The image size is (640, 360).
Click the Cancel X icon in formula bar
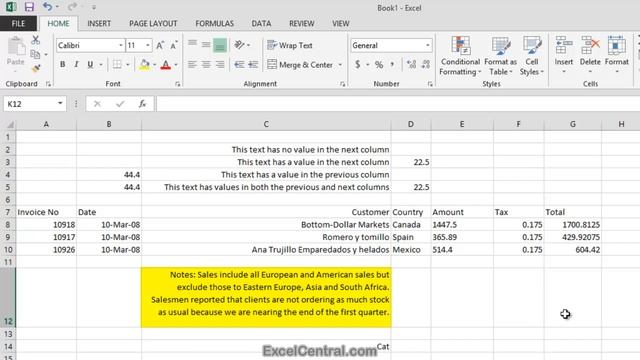[x=97, y=104]
